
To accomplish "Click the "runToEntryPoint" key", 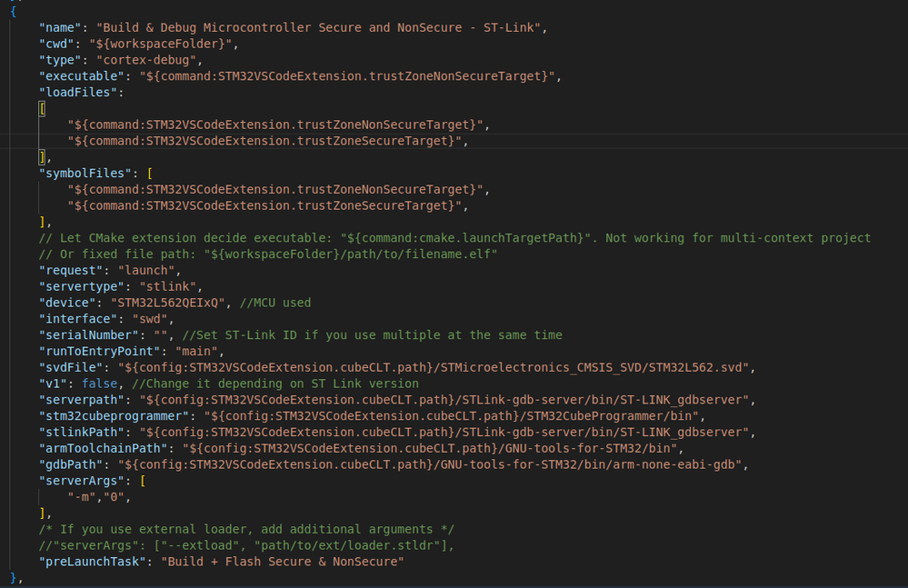I will coord(100,352).
